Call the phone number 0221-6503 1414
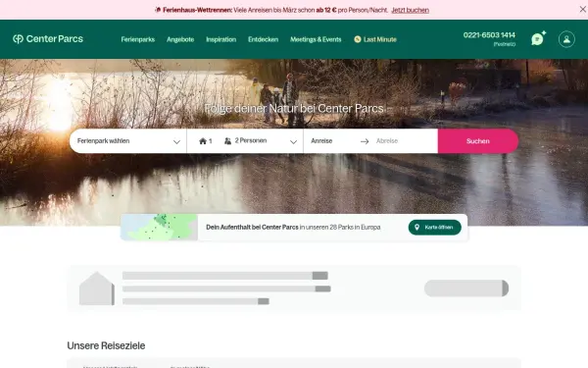The width and height of the screenshot is (588, 368). click(489, 35)
